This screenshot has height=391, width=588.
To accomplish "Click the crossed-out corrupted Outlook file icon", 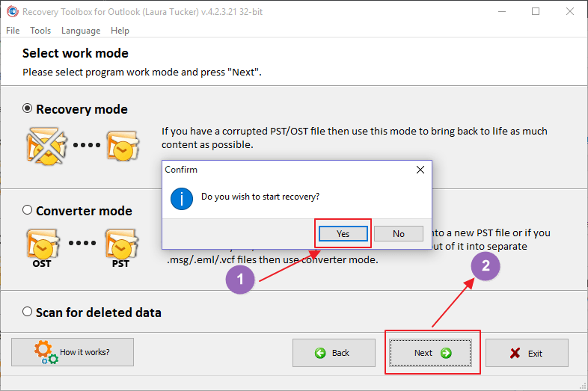I will tap(46, 146).
